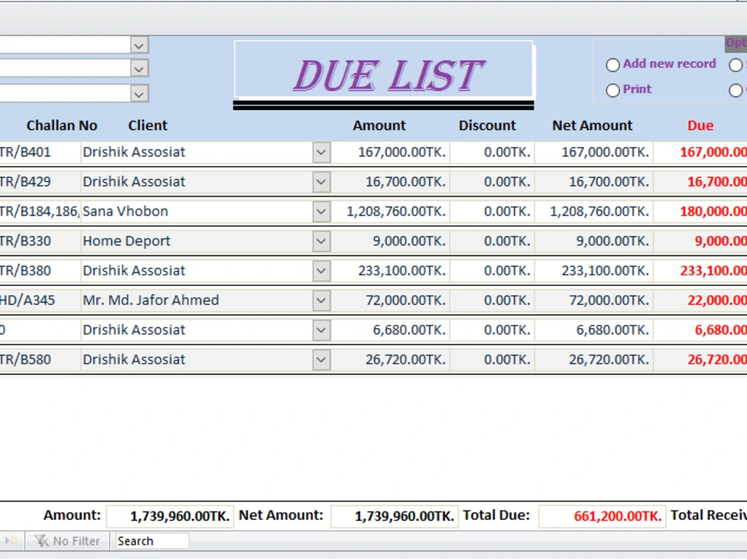The width and height of the screenshot is (747, 560).
Task: Click client name Home Deport
Action: point(126,241)
